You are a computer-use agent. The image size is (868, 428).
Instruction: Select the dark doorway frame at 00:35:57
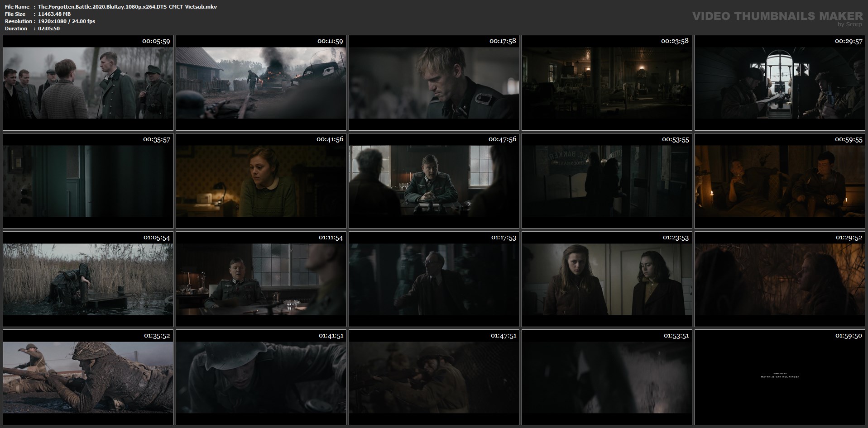pos(88,181)
